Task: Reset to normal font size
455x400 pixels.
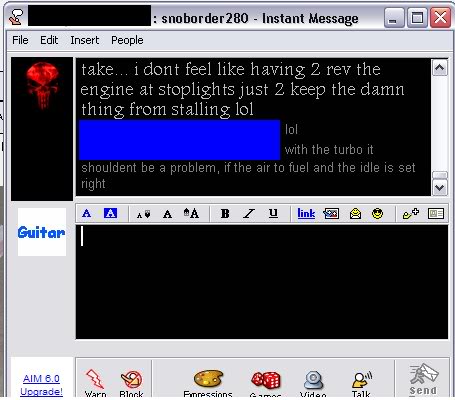Action: point(167,214)
